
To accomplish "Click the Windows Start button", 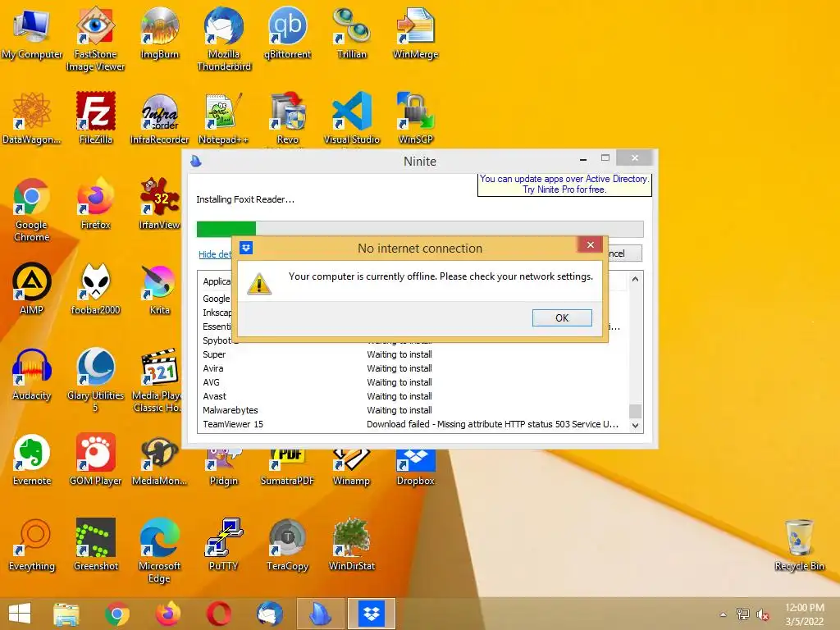I will (20, 614).
